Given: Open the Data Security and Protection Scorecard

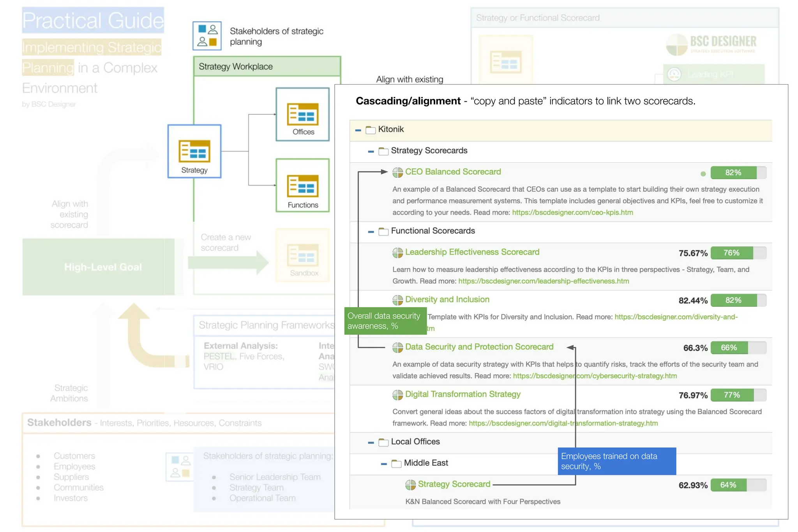Looking at the screenshot, I should click(479, 347).
